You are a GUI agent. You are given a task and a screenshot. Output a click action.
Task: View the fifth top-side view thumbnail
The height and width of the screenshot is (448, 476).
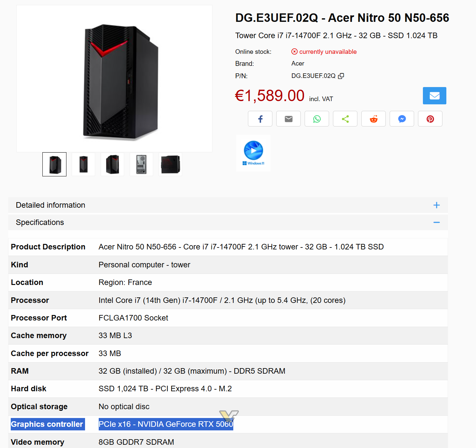coord(170,164)
